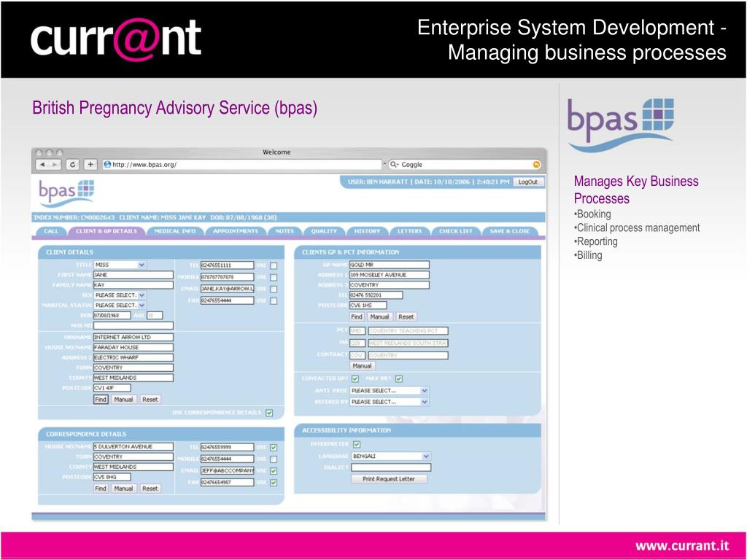Uncheck the Contacted GP checkbox
The width and height of the screenshot is (747, 560).
(355, 379)
